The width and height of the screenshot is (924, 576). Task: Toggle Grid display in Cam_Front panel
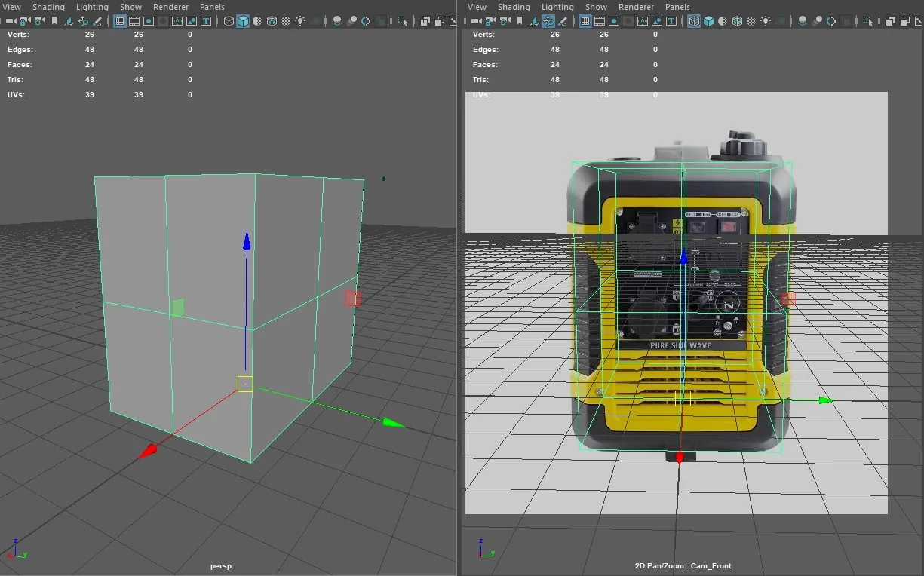[x=585, y=22]
